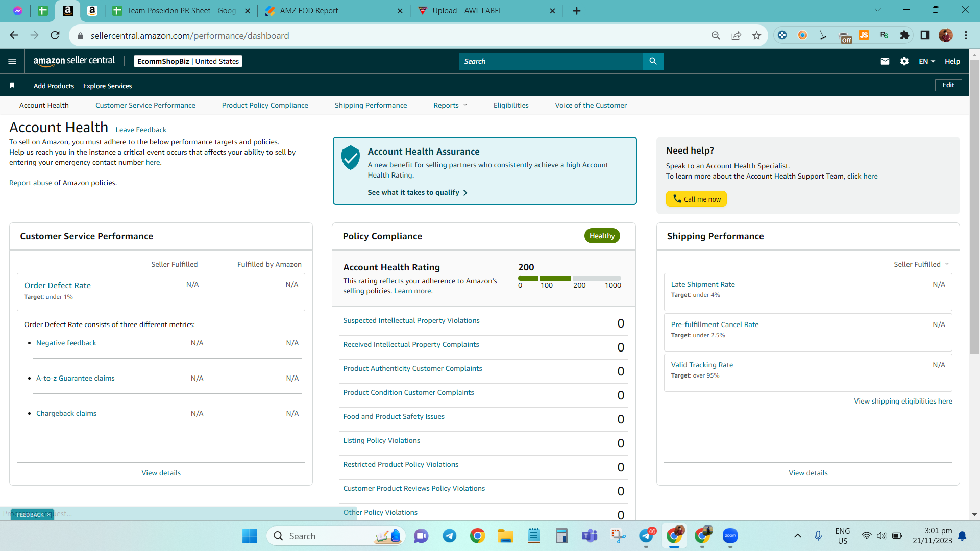Show hidden system tray icons
The height and width of the screenshot is (551, 980).
(x=798, y=536)
